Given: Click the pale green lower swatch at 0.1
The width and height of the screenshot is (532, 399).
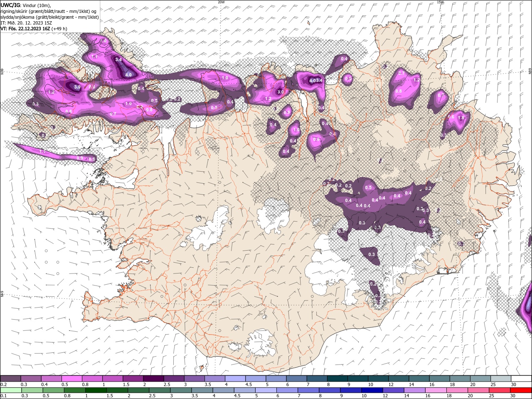Looking at the screenshot, I should [x=11, y=390].
